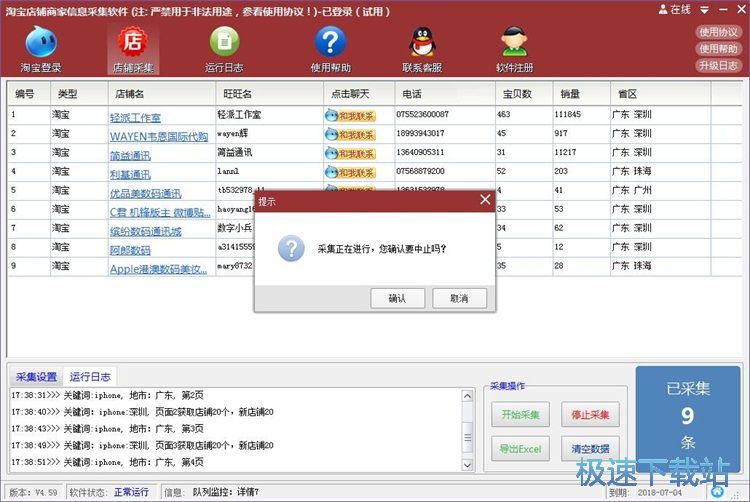Sort by the 销量 column header
The image size is (750, 502).
pos(582,94)
